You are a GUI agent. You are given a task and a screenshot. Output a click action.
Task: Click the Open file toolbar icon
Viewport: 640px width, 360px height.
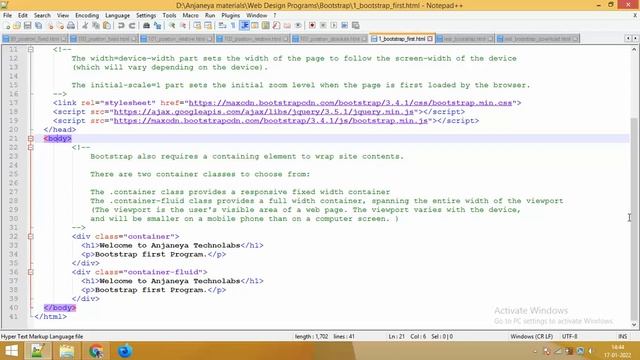tap(17, 26)
